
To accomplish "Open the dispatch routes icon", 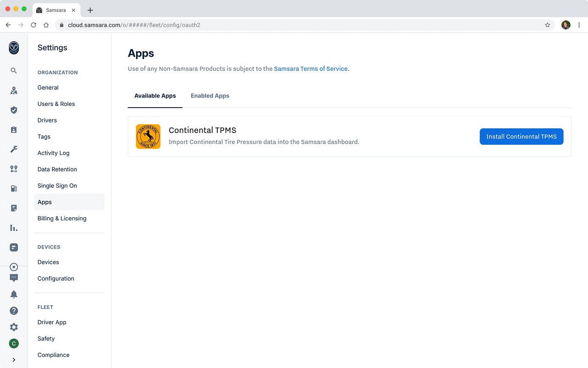I will [14, 169].
